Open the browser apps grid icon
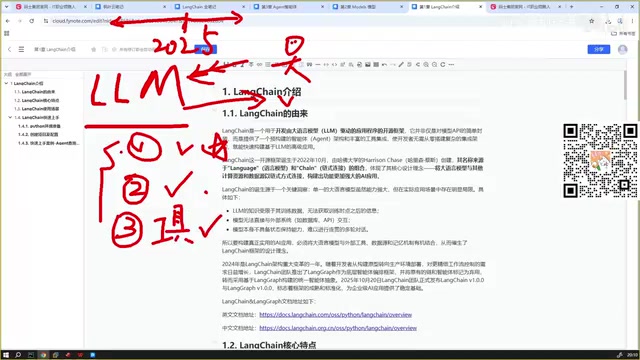This screenshot has height=360, width=640. [7, 33]
